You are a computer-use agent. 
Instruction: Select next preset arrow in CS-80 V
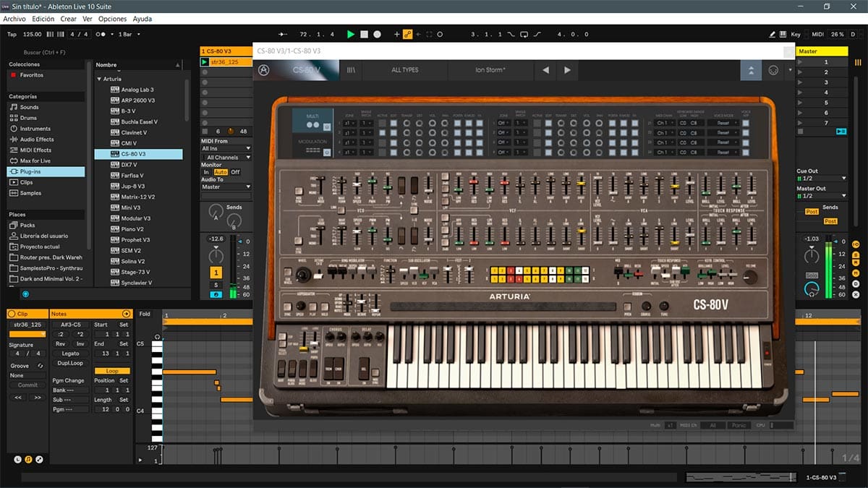(x=567, y=70)
